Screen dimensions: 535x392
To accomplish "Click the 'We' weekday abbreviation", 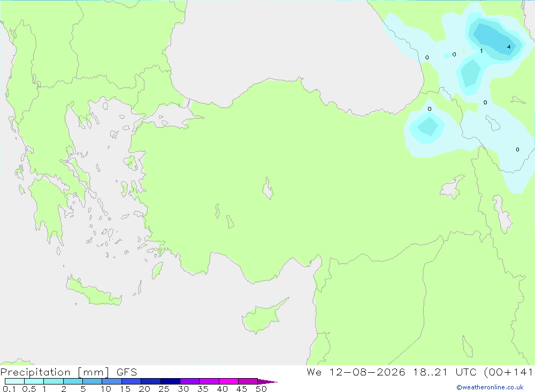I will click(x=314, y=372).
